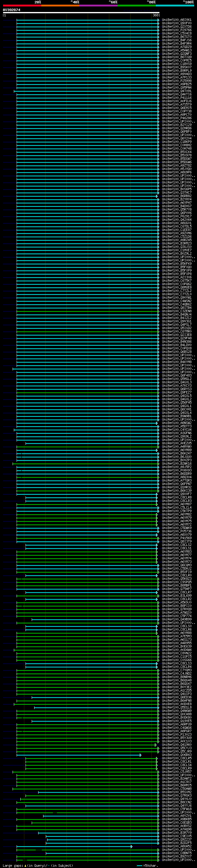
Task: Select hit UniRef100_A8U9P6
Action: pos(176,172)
